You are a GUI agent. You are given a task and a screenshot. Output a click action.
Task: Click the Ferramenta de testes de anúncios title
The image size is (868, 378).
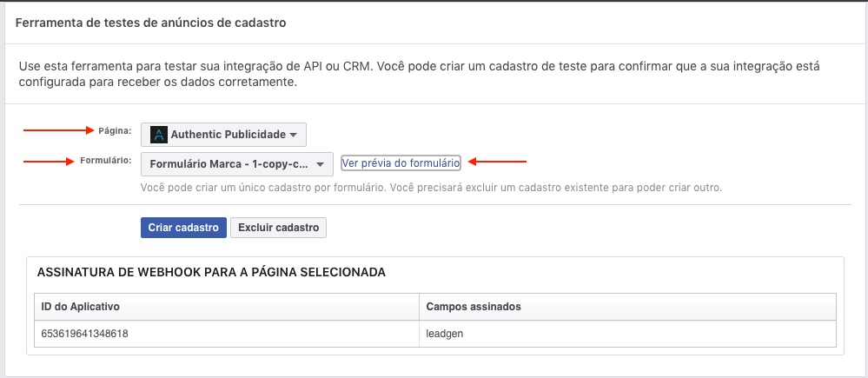[150, 23]
